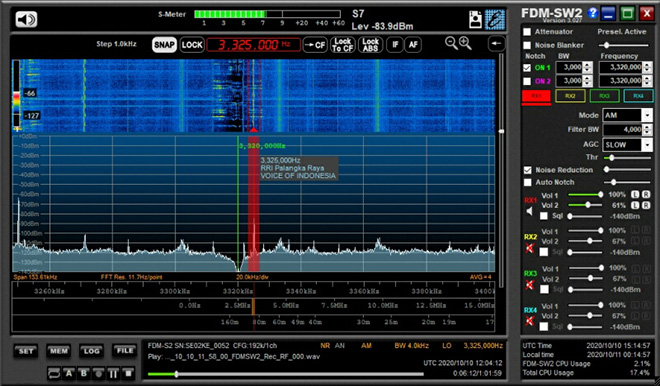
Task: Disable the Noise Reduction checkbox
Action: click(527, 170)
